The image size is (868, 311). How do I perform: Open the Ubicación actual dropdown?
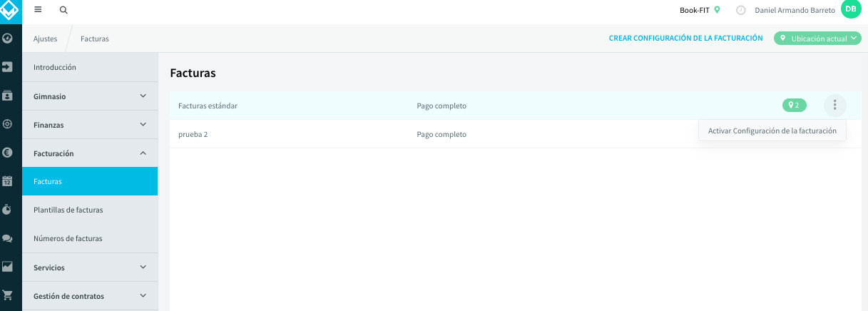(818, 39)
